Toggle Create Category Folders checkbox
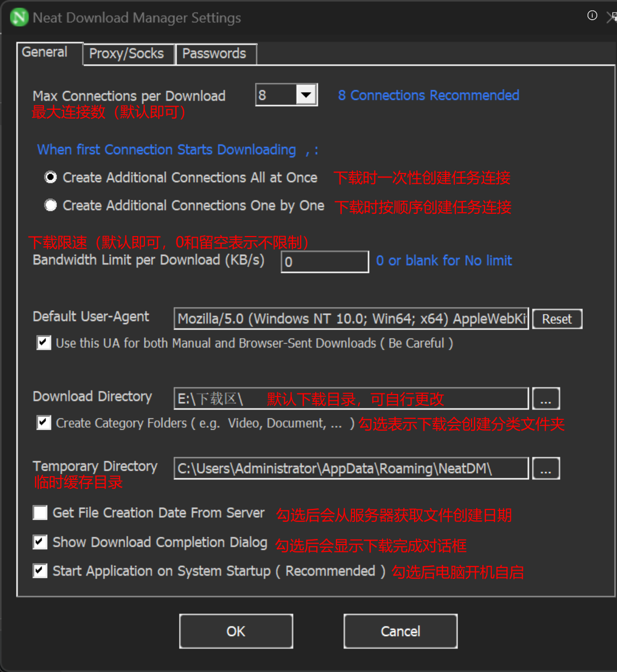Viewport: 617px width, 672px height. pos(44,423)
